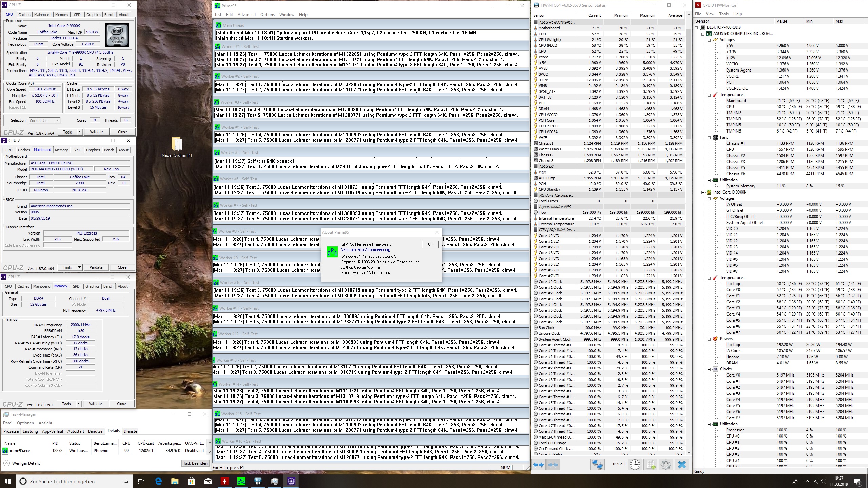Switch to CPU-Z purple taskbar icon
Viewport: 868px width, 488px height.
click(291, 481)
